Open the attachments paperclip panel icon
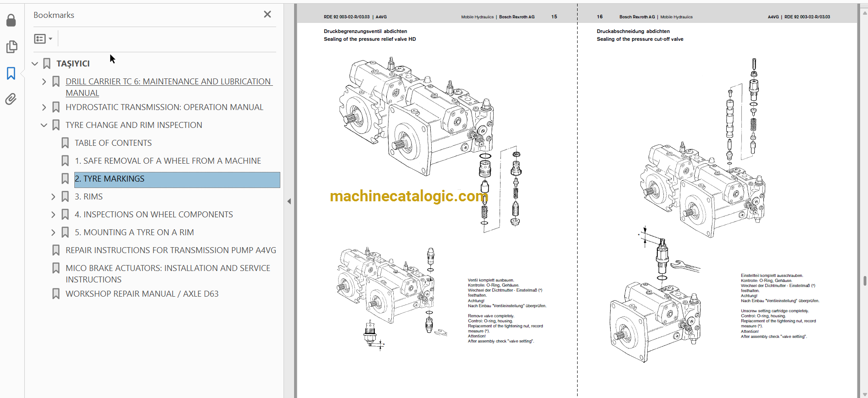 click(x=11, y=99)
